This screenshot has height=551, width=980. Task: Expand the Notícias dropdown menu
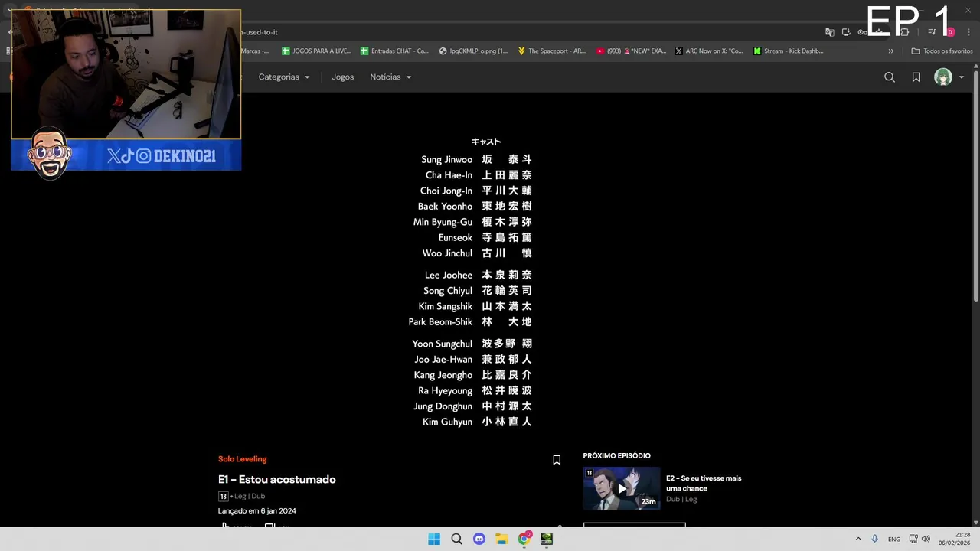pyautogui.click(x=390, y=77)
